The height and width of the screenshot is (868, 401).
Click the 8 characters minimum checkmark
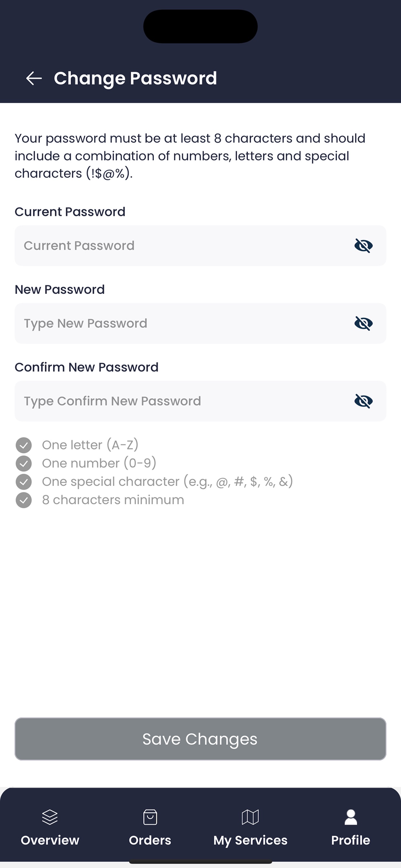(24, 500)
